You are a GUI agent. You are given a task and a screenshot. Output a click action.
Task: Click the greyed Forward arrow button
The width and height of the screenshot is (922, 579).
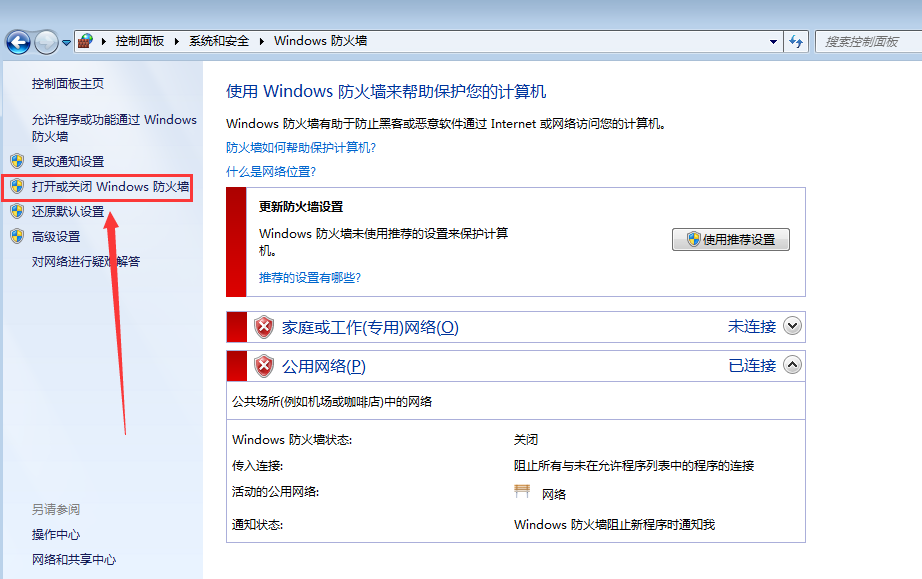coord(46,42)
